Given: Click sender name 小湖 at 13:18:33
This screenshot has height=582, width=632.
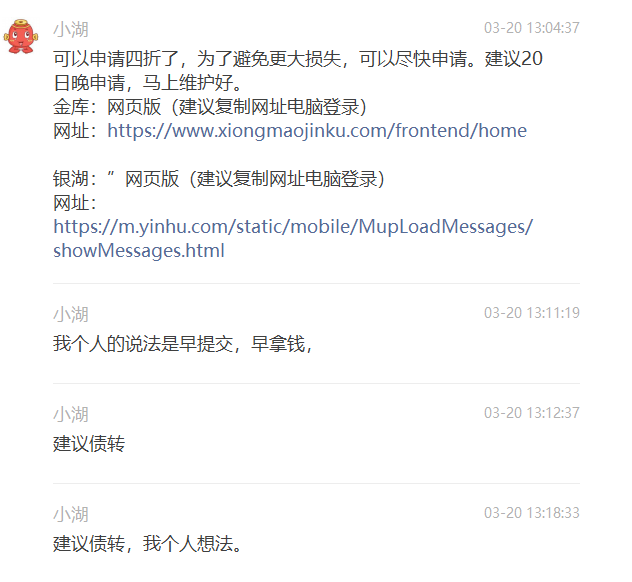Looking at the screenshot, I should pos(71,514).
